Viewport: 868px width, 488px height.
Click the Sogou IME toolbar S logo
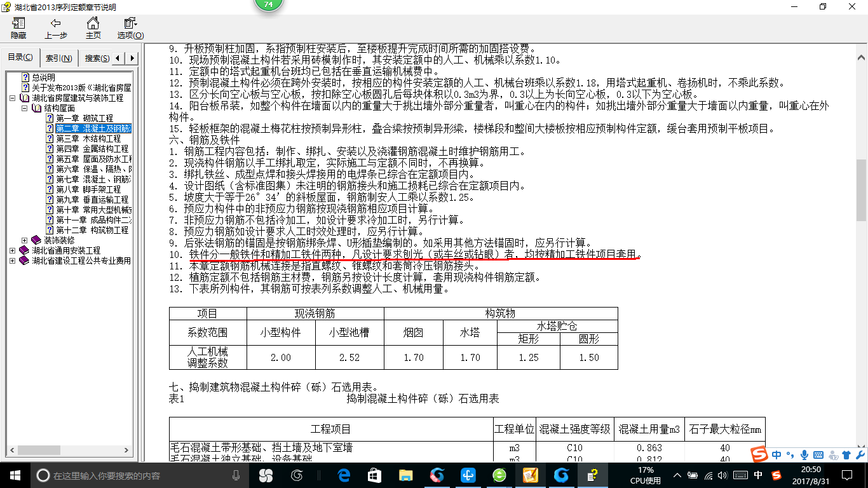(759, 454)
